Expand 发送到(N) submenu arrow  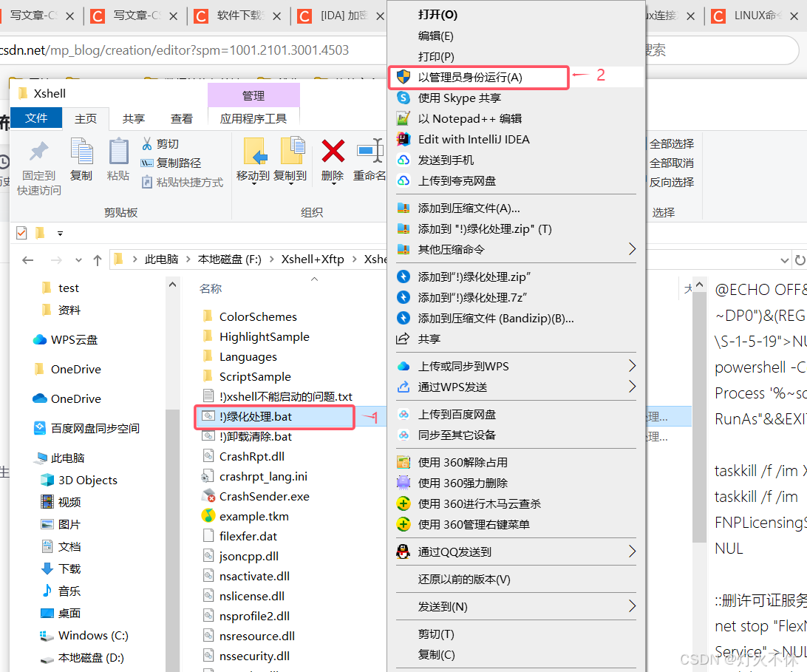632,607
